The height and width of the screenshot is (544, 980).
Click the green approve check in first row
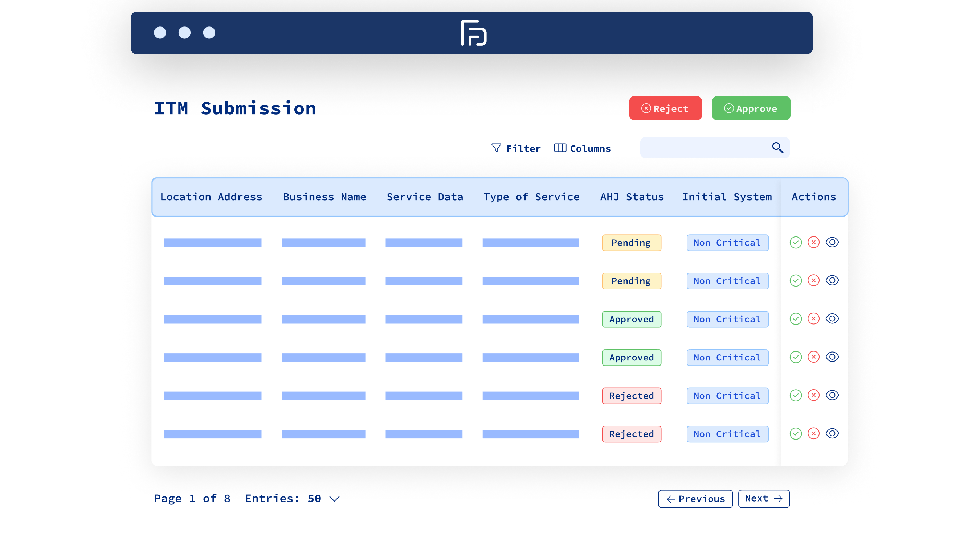[796, 243]
